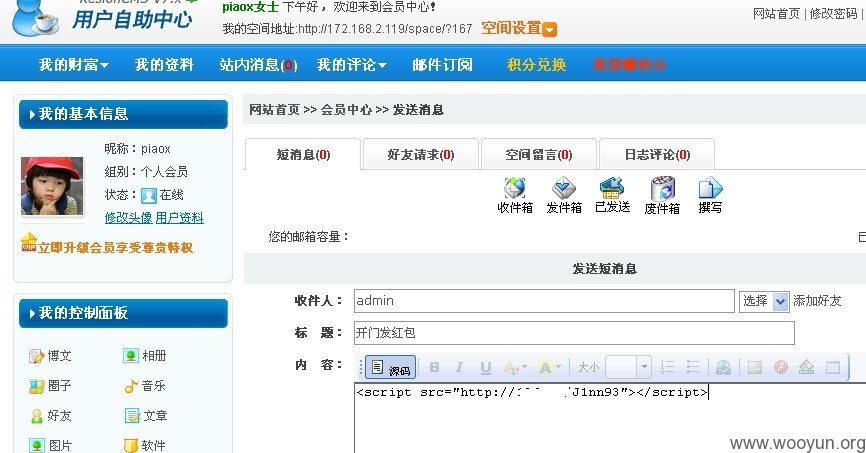Open the 积分兑换 menu item
866x453 pixels.
pyautogui.click(x=536, y=65)
